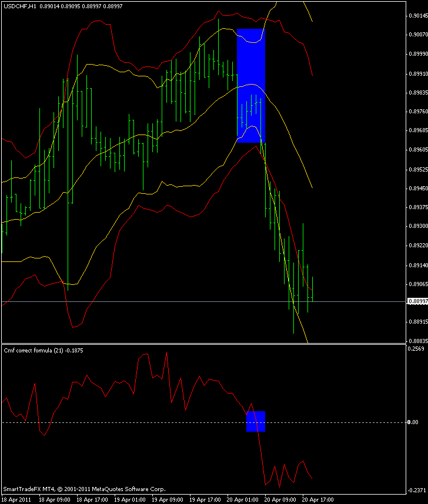Click the 19 Apr 17:00 time axis label
Image resolution: width=428 pixels, height=504 pixels.
click(205, 500)
